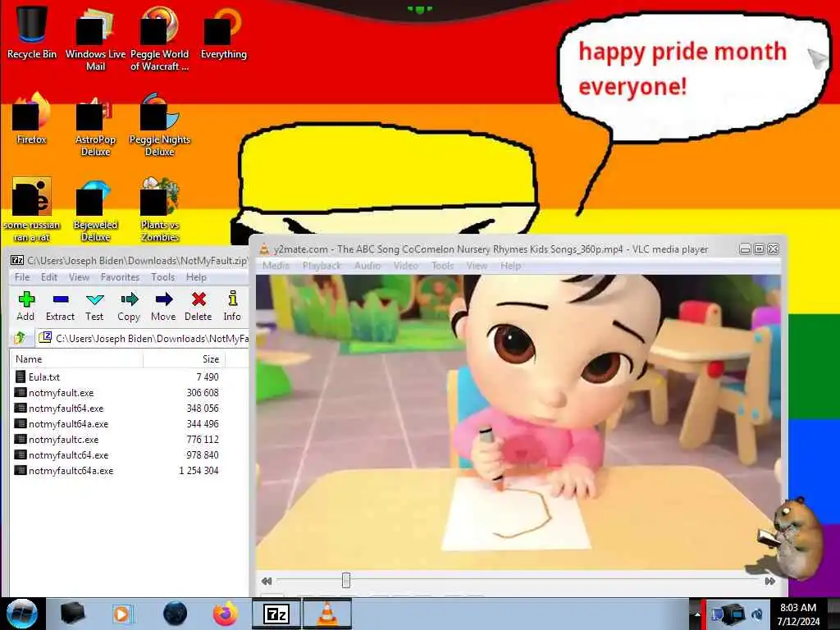
Task: Open the VLC Help menu
Action: [x=510, y=265]
